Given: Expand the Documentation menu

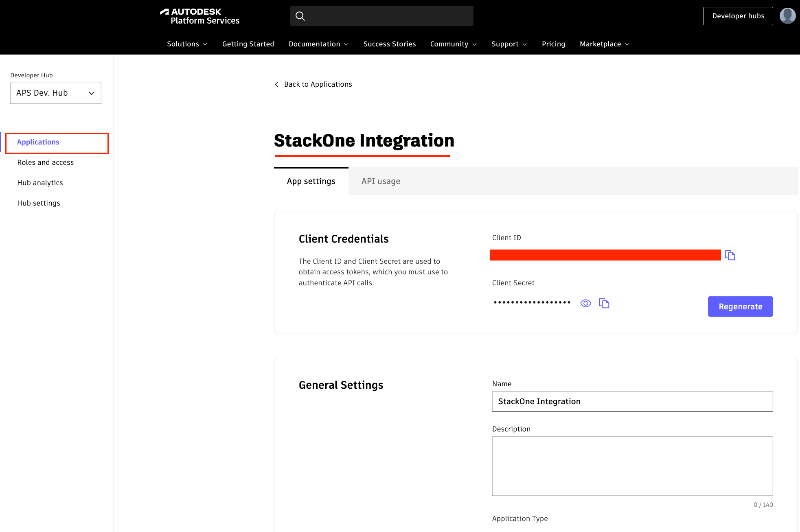Looking at the screenshot, I should [318, 44].
